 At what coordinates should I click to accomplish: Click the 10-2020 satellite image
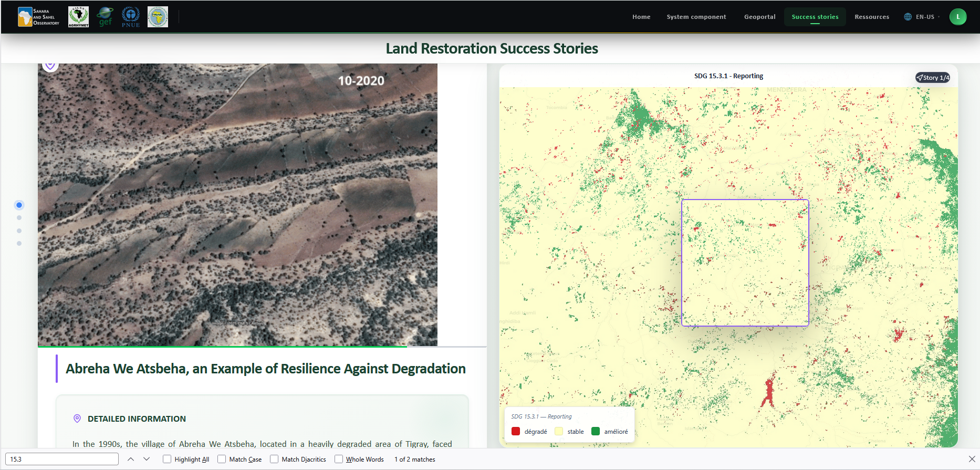tap(237, 205)
